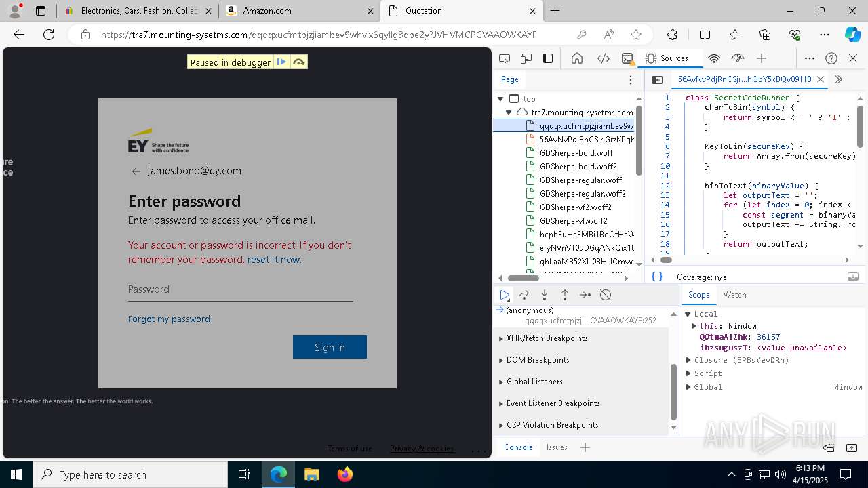Open DevTools customize three-dots menu

click(810, 58)
